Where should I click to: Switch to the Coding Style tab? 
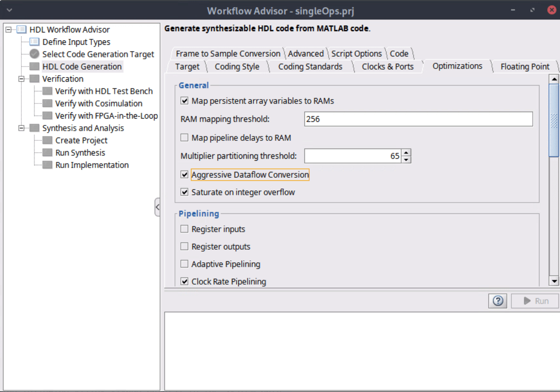click(x=237, y=67)
